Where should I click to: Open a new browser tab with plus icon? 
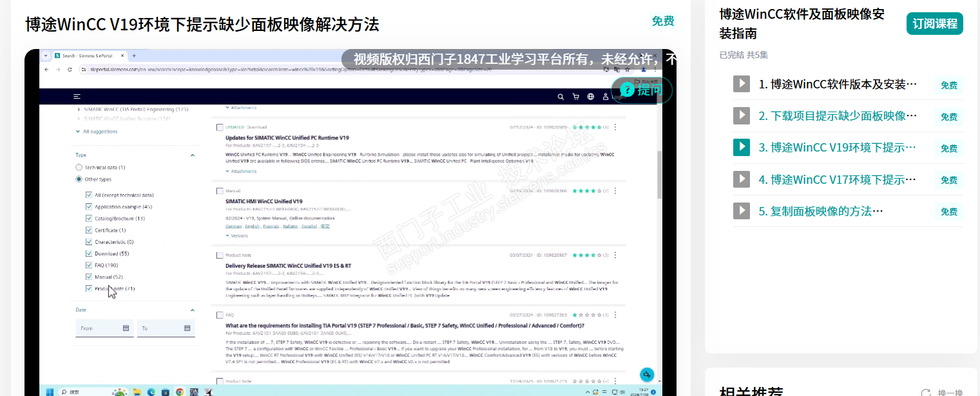(x=133, y=55)
